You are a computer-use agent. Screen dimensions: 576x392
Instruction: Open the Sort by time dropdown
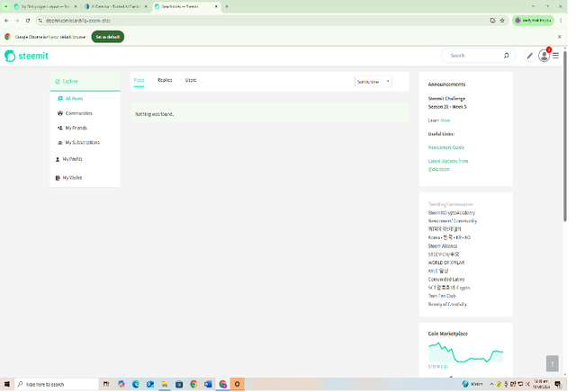tap(373, 82)
